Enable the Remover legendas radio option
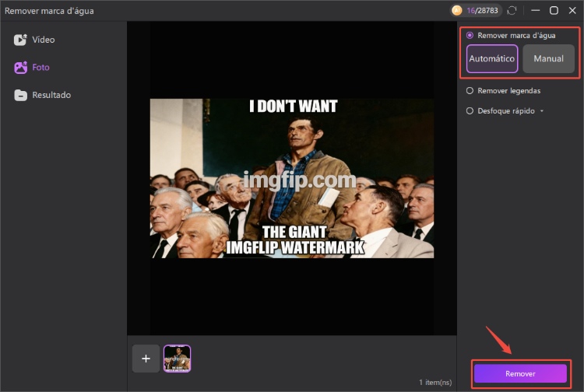584x392 pixels. coord(470,91)
